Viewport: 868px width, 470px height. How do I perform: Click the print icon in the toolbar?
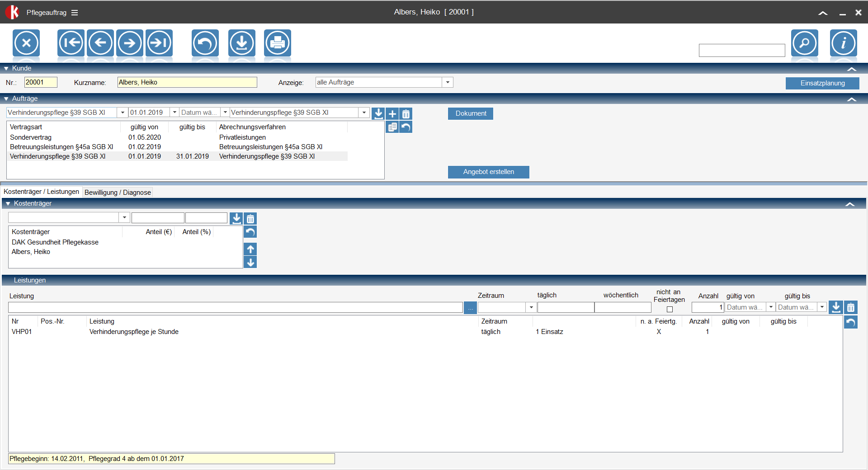278,43
